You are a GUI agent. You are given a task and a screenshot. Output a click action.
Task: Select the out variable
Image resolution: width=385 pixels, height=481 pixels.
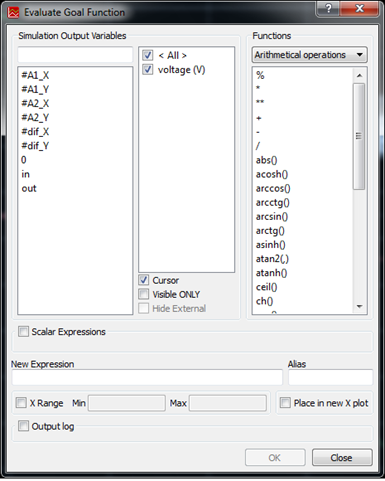29,188
